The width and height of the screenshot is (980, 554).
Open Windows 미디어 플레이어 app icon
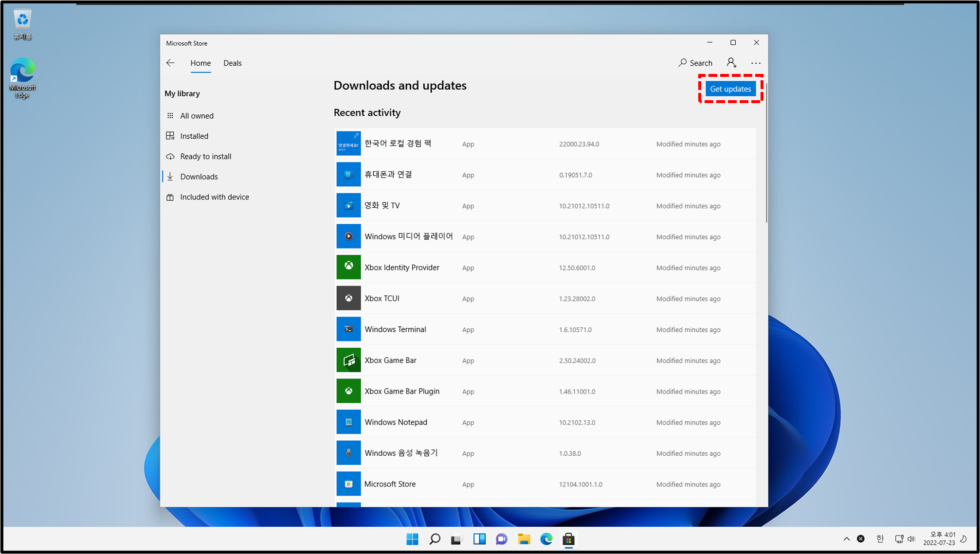click(x=348, y=236)
